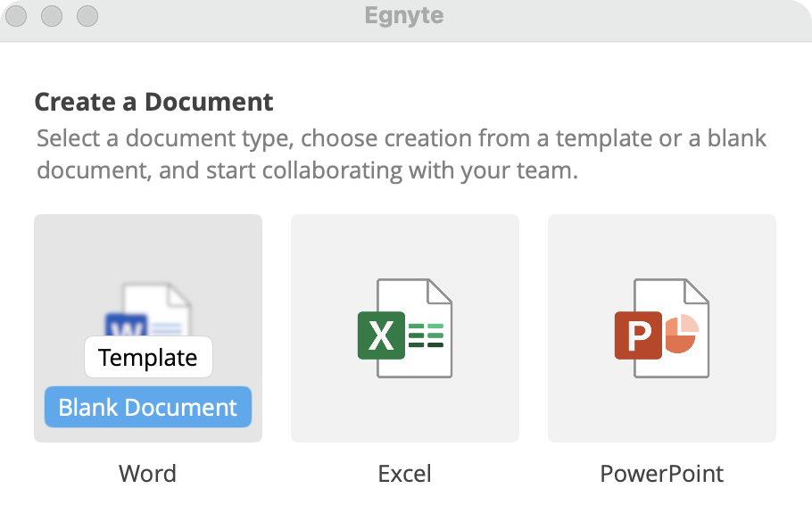The height and width of the screenshot is (530, 812).
Task: Click the window zoom button
Action: click(x=87, y=15)
